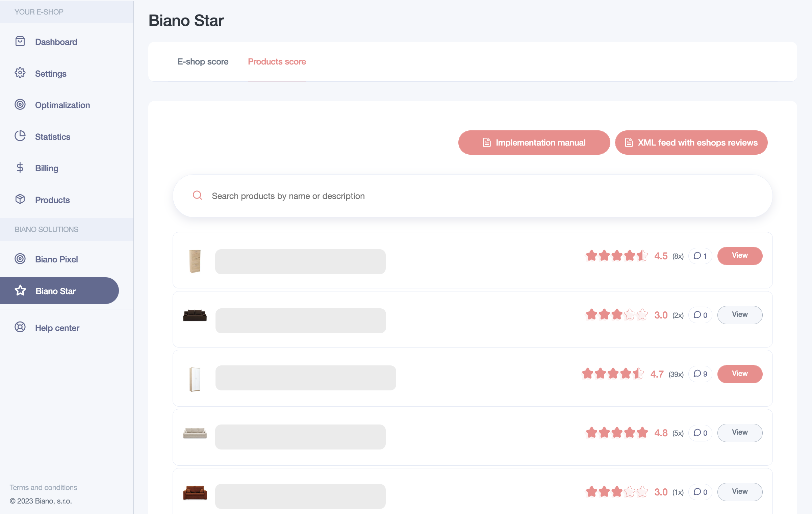Open Settings in sidebar
This screenshot has height=514, width=812.
tap(51, 74)
